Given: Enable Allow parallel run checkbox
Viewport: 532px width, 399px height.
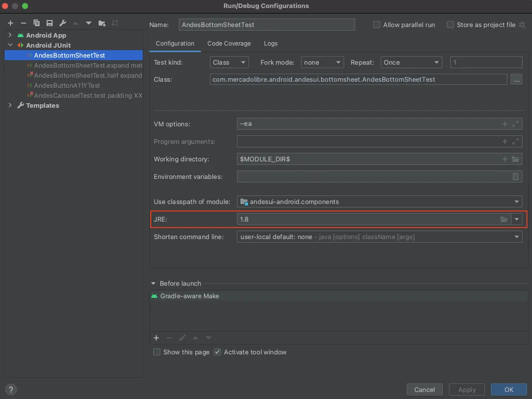Looking at the screenshot, I should tap(377, 25).
